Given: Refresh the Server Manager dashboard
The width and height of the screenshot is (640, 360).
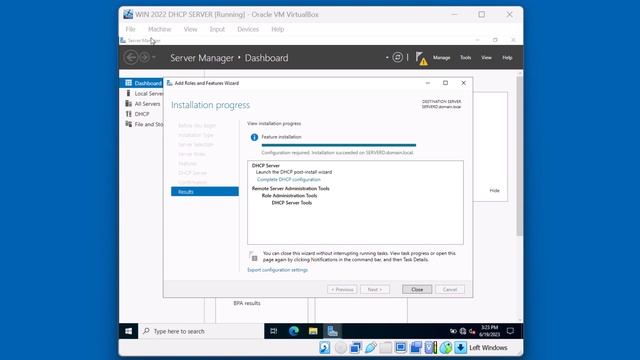Looking at the screenshot, I should [398, 58].
